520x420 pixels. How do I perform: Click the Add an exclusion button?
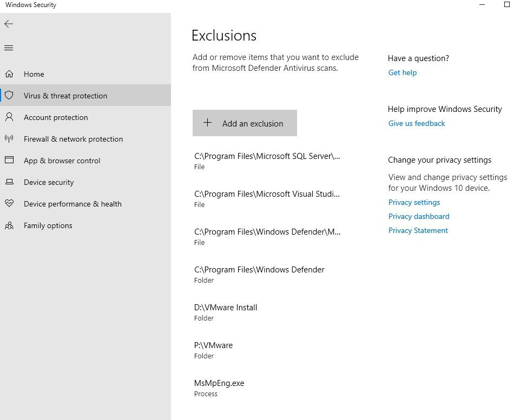(x=245, y=123)
